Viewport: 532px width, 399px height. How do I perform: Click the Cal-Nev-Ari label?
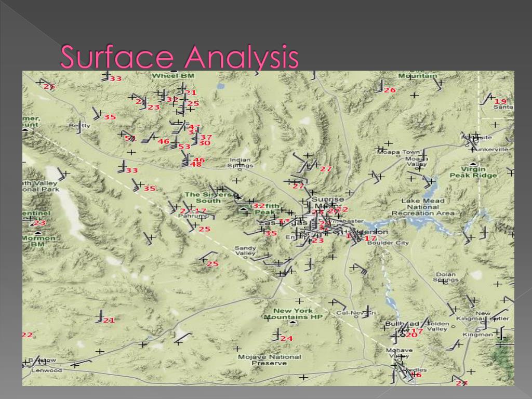pyautogui.click(x=356, y=313)
